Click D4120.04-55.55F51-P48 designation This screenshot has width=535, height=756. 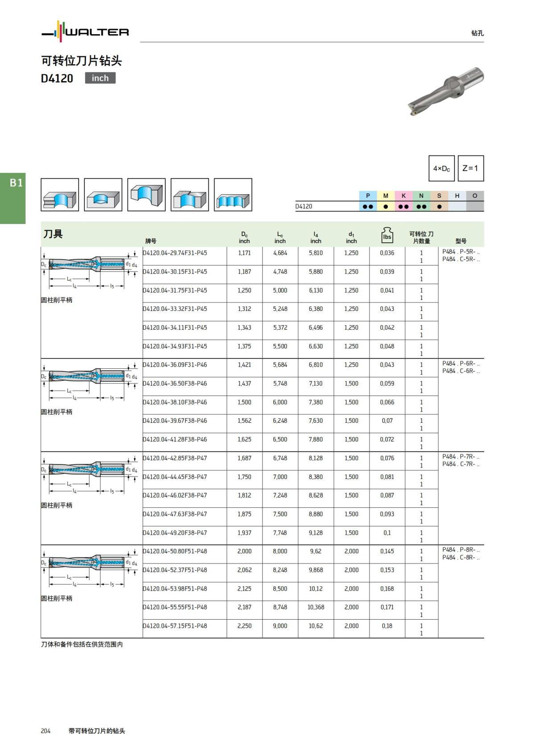(175, 607)
